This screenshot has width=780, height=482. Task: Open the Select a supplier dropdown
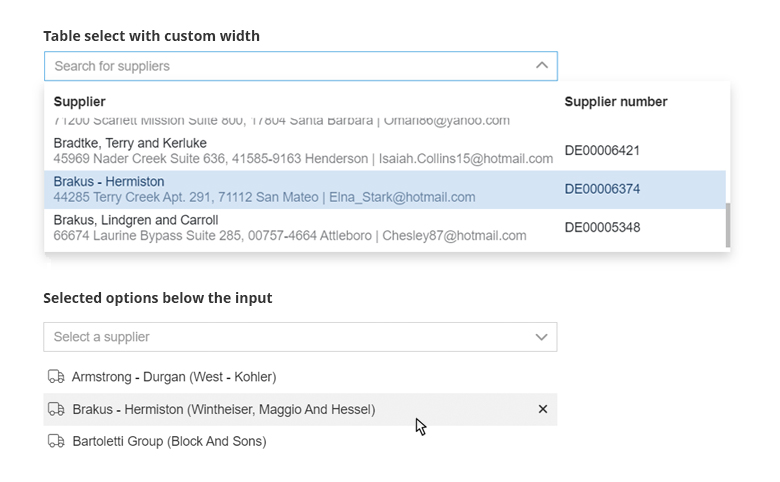click(x=300, y=337)
